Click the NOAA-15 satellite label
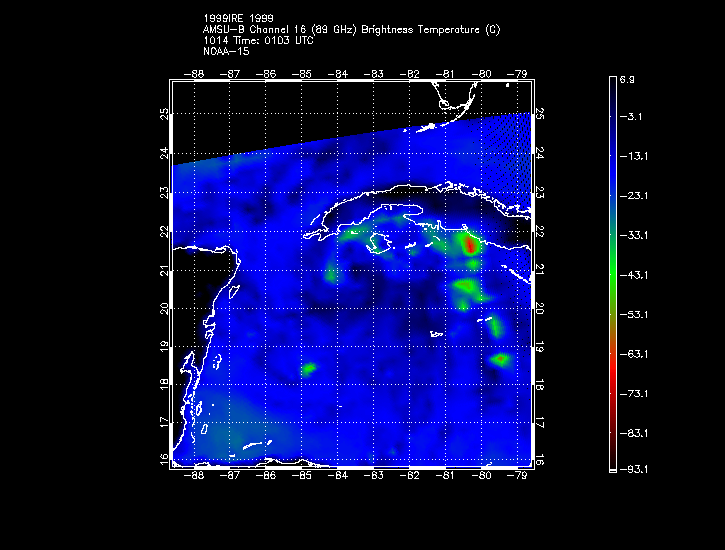Screen dimensions: 725x550 tap(226, 51)
